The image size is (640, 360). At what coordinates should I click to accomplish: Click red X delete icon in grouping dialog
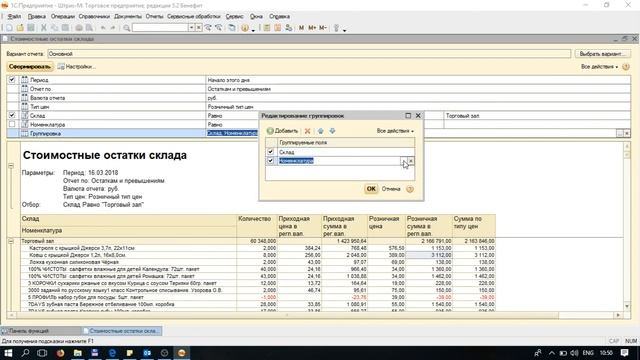(x=307, y=131)
